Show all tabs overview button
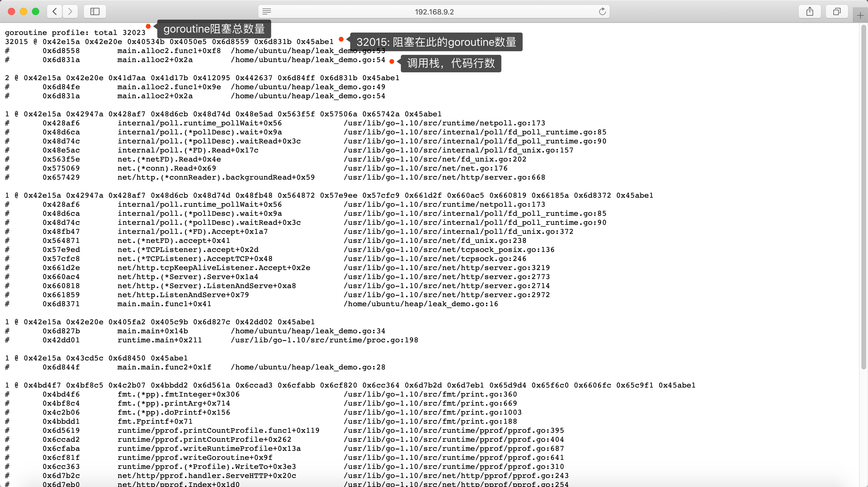The height and width of the screenshot is (487, 868). pyautogui.click(x=837, y=11)
